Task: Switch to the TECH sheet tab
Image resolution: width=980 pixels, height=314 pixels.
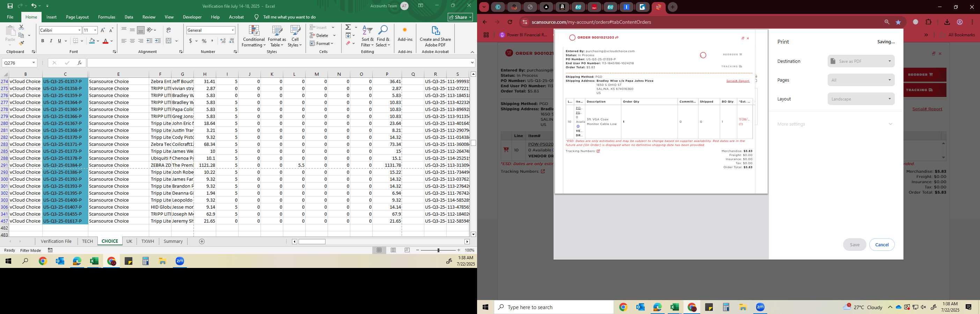Action: [x=87, y=241]
